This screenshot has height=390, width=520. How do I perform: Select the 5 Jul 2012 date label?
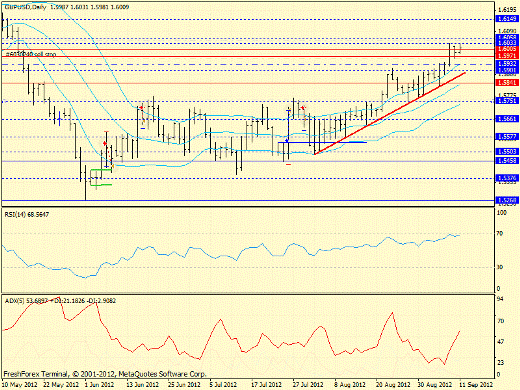(223, 385)
